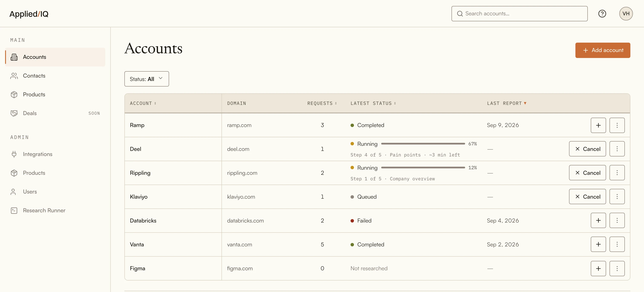Click the Ramp account name
The image size is (644, 292).
[x=137, y=125]
